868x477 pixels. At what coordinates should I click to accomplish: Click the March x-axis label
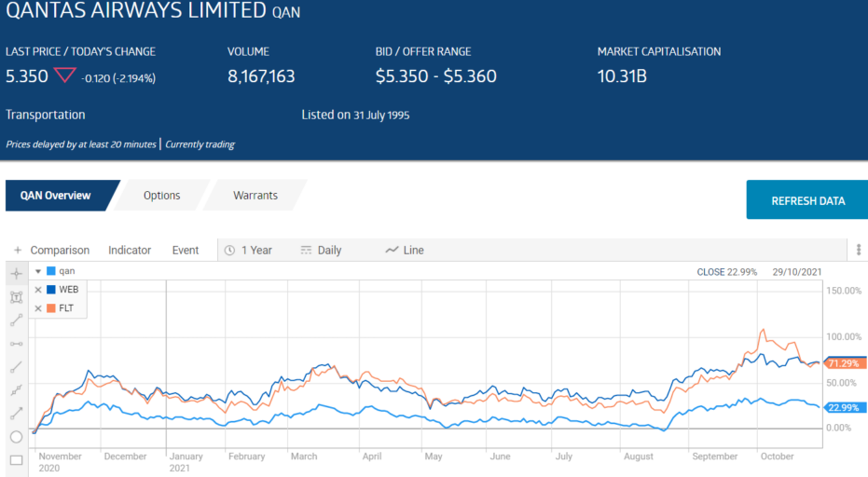click(x=304, y=457)
